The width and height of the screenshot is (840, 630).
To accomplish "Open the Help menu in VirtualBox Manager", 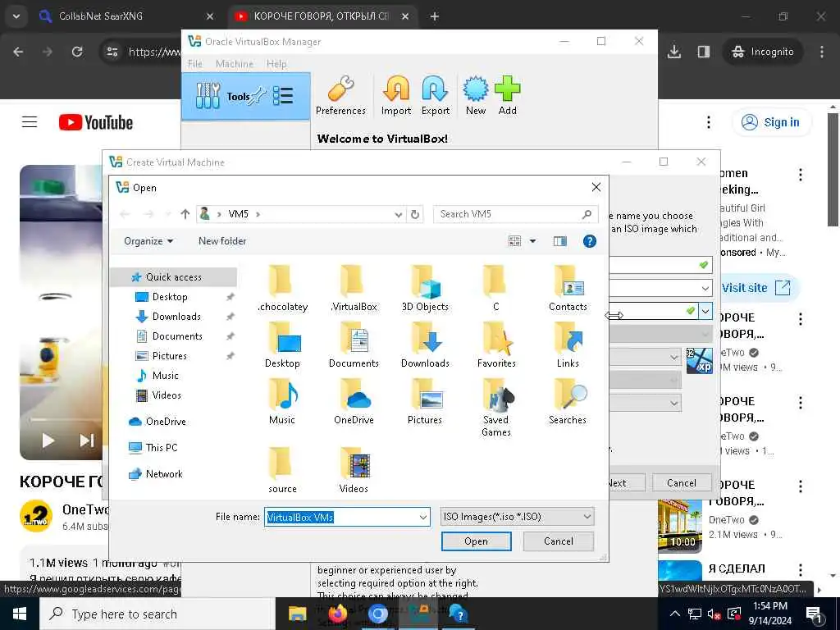I will tap(276, 64).
